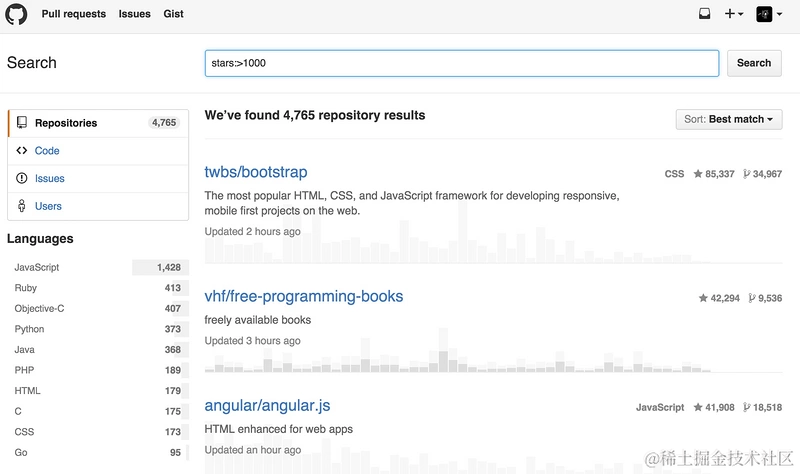Open the notifications inbox icon
The height and width of the screenshot is (474, 800).
click(x=705, y=14)
